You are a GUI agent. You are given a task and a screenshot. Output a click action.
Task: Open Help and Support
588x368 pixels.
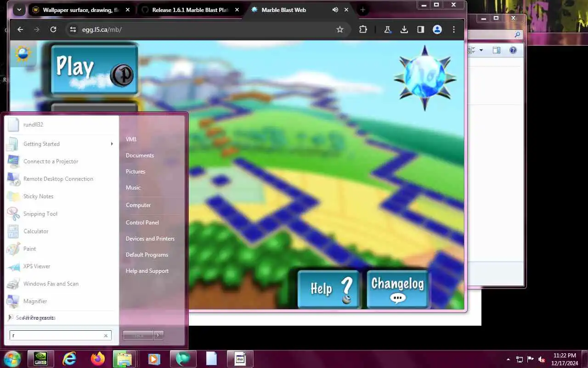[x=147, y=271]
